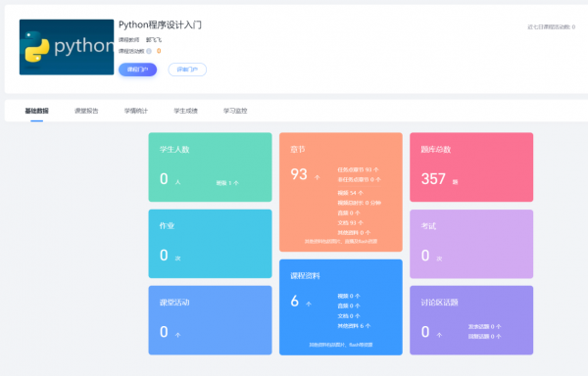The image size is (588, 376).
Task: Switch to the 基础数据 tab
Action: [x=37, y=111]
